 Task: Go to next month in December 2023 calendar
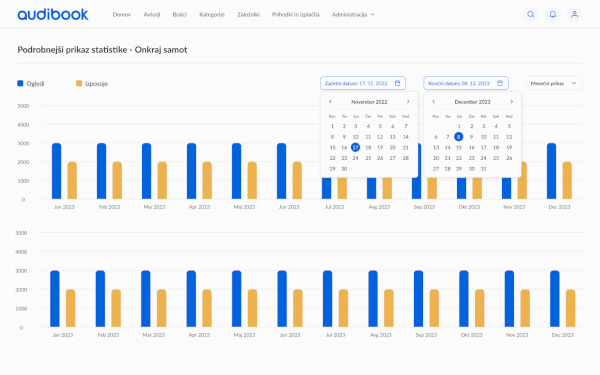(511, 102)
